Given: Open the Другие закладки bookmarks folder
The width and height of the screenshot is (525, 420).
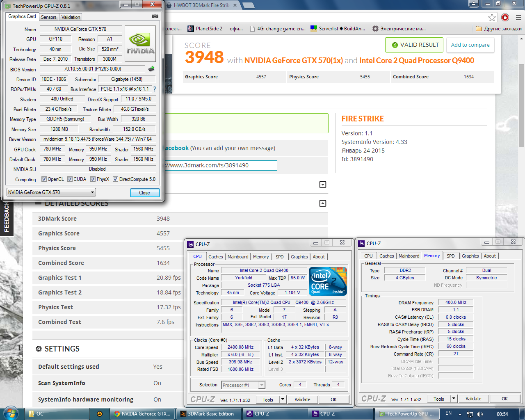Looking at the screenshot, I should (x=498, y=29).
